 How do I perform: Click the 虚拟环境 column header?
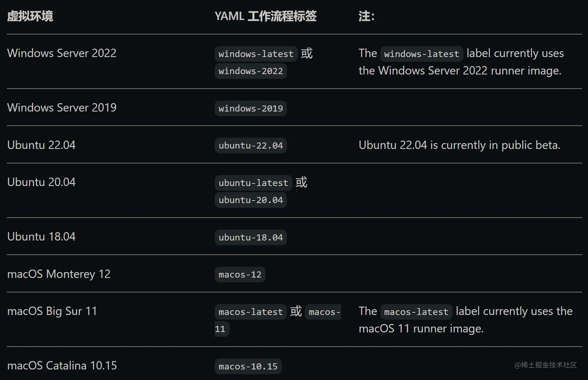(x=30, y=16)
